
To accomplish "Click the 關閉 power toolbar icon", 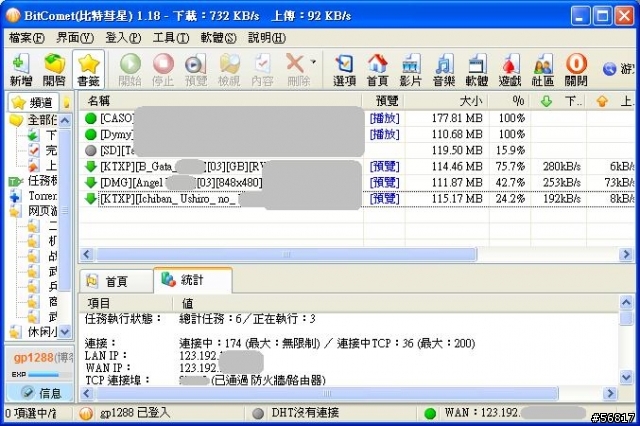I will point(576,69).
